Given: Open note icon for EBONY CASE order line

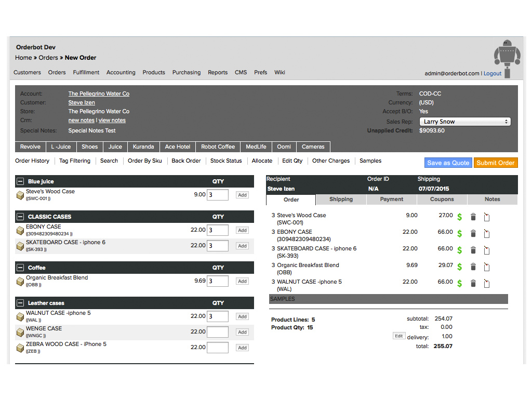Looking at the screenshot, I should [x=486, y=233].
